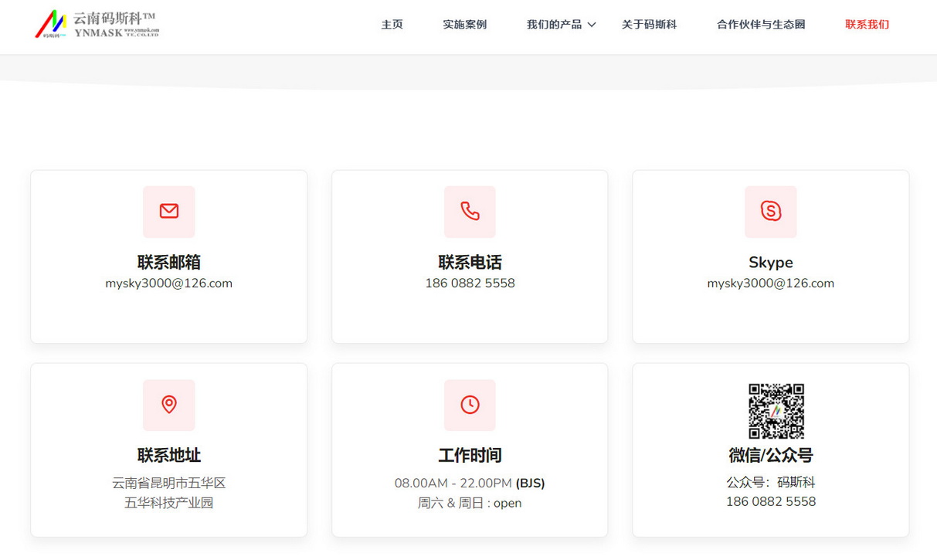Viewport: 937px width, 560px height.
Task: Go to the 主页 menu item
Action: tap(392, 25)
